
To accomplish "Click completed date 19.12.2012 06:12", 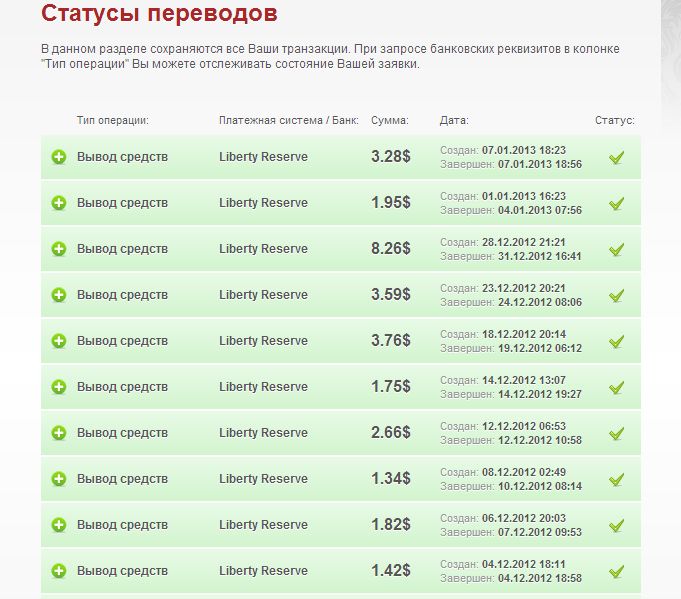I will 540,348.
